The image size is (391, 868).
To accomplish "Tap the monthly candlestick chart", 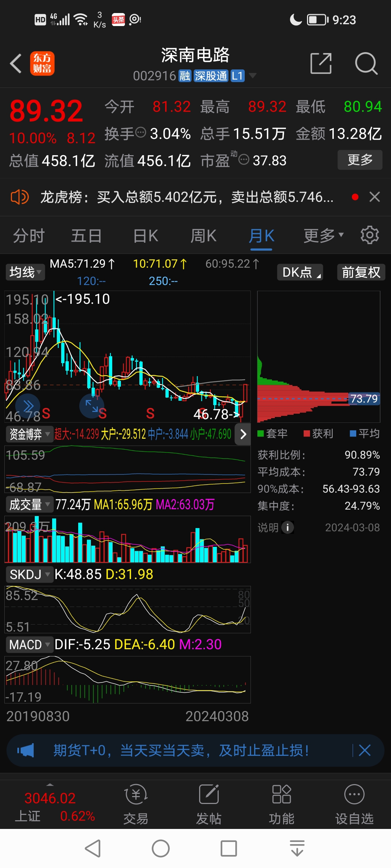I will [127, 356].
